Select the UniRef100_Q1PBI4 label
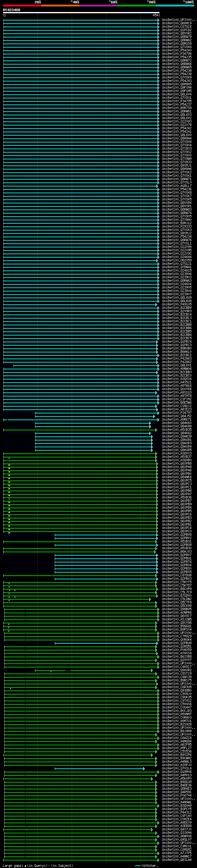Image resolution: width=197 pixels, height=868 pixels. coord(176,342)
